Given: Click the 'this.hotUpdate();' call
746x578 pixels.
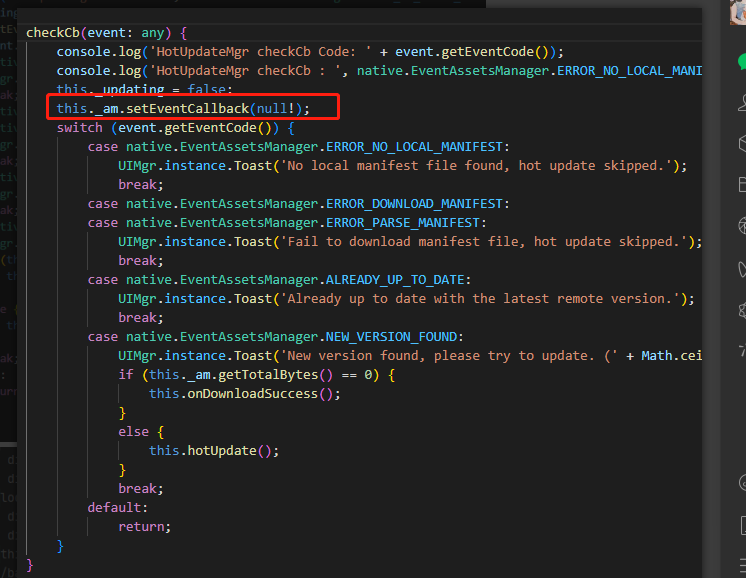Looking at the screenshot, I should click(214, 451).
